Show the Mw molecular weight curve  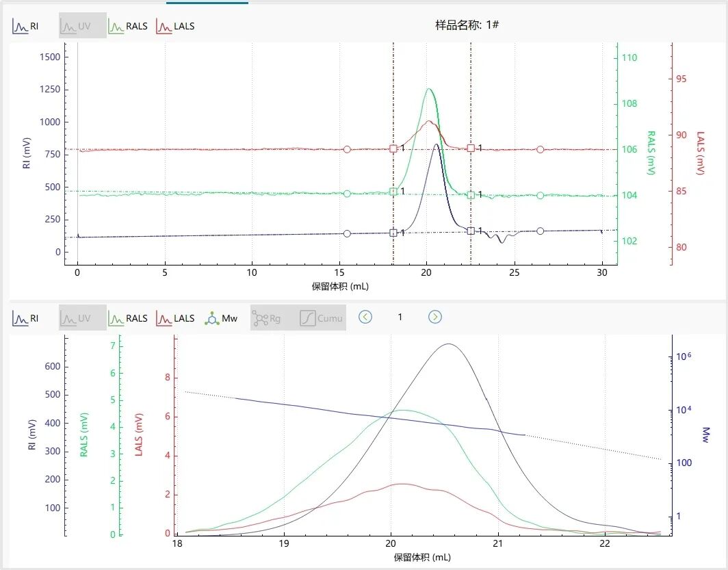222,318
